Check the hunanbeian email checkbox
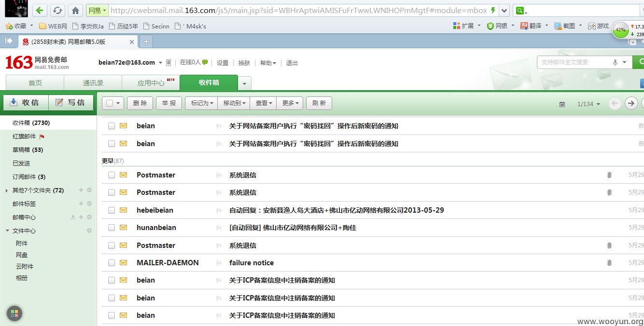644x326 pixels. (112, 228)
